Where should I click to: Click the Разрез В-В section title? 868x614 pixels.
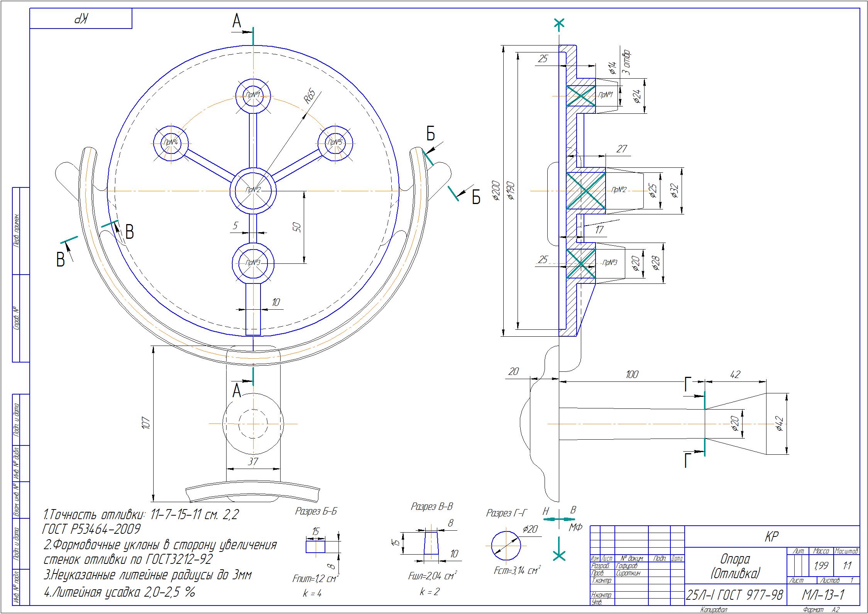[432, 506]
